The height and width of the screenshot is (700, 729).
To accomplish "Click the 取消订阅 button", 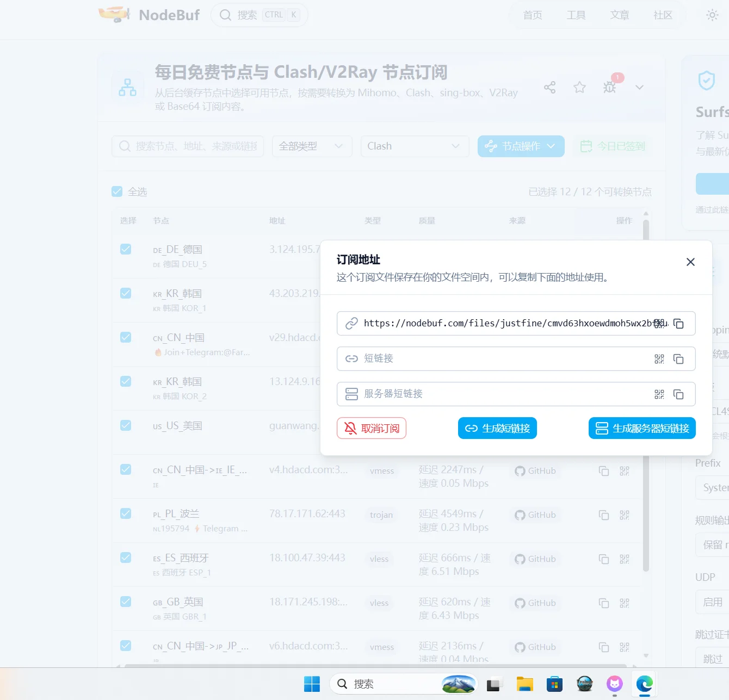I will pos(372,428).
